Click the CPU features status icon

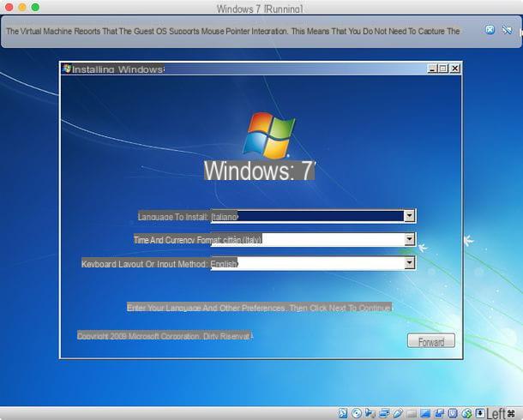453,413
